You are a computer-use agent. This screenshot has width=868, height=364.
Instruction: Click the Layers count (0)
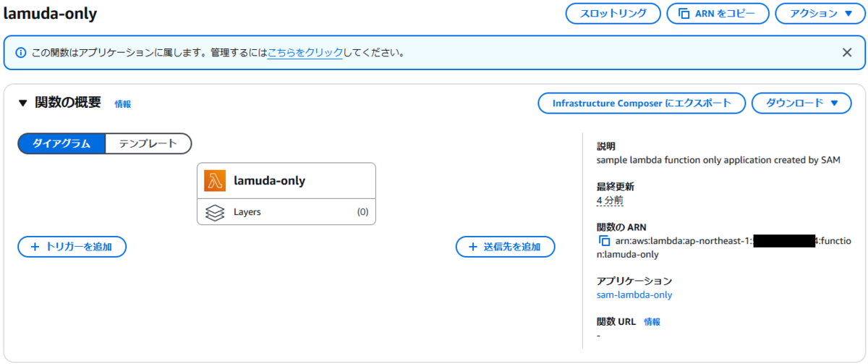(x=362, y=212)
